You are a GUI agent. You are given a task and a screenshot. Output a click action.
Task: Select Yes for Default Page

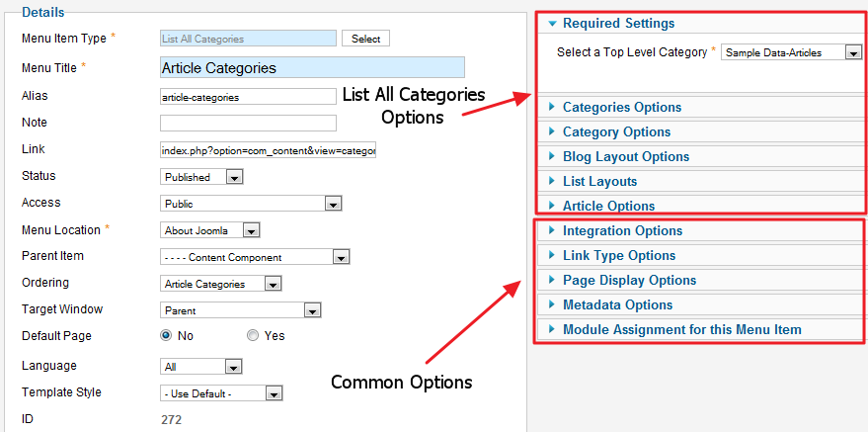pos(253,336)
